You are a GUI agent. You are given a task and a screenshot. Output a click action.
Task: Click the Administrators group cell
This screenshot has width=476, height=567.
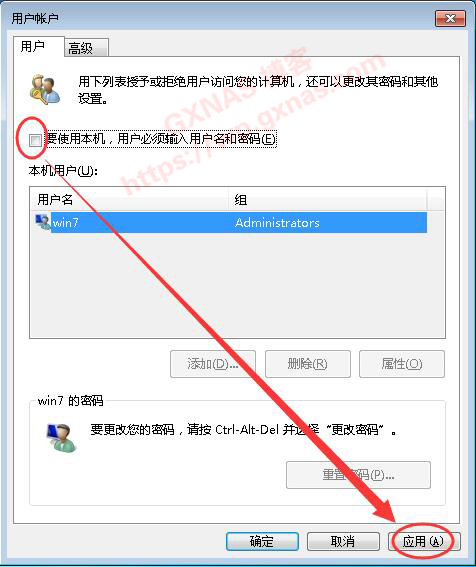(277, 222)
